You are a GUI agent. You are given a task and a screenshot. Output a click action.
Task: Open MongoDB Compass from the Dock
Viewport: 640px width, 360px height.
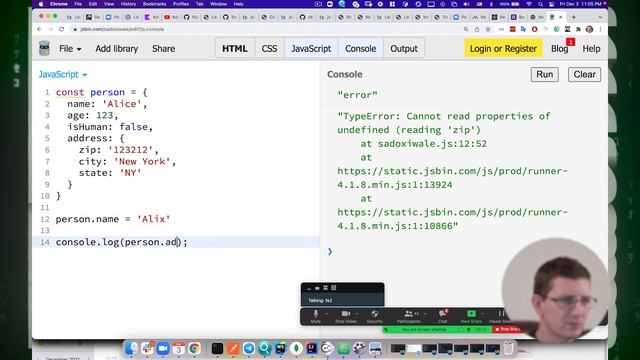(296, 348)
